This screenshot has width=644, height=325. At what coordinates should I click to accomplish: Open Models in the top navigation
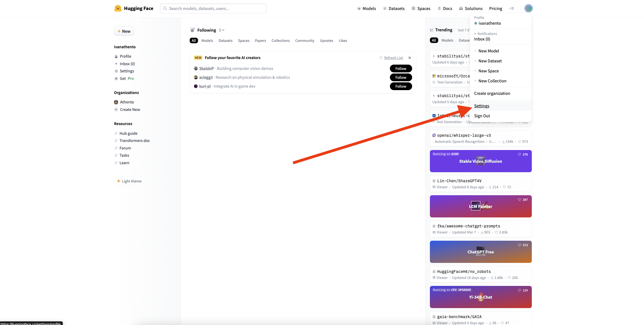tap(366, 8)
